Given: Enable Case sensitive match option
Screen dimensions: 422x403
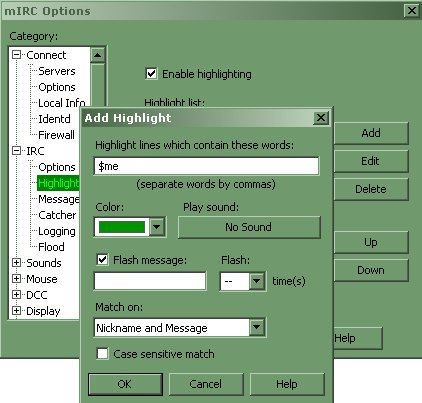Looking at the screenshot, I should click(102, 353).
